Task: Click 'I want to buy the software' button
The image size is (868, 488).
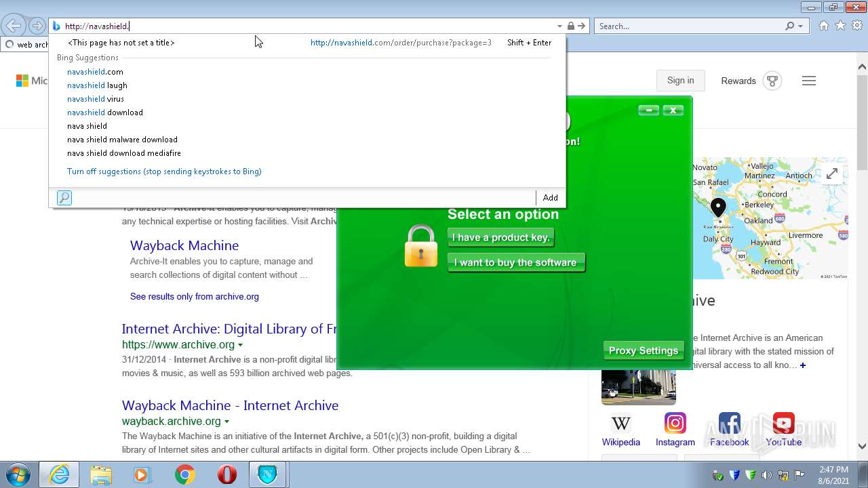Action: point(516,262)
